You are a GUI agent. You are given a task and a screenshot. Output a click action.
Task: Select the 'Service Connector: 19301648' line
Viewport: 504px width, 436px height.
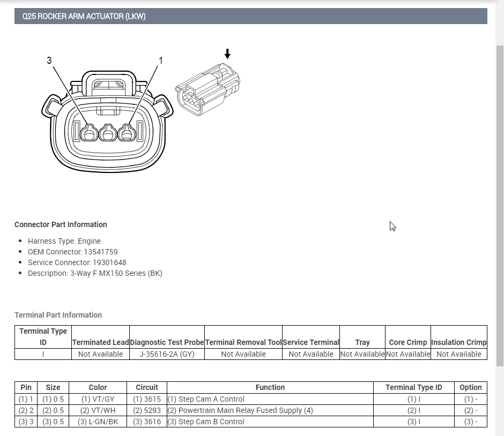[x=77, y=262]
